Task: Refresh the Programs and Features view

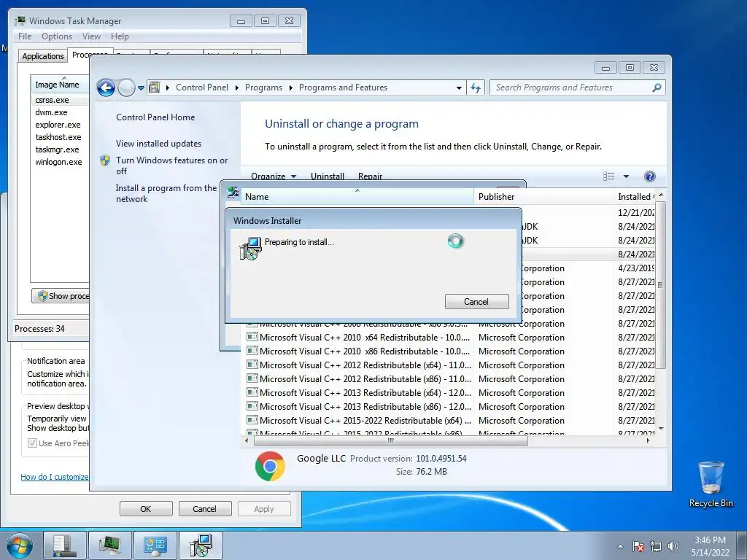Action: [x=476, y=87]
